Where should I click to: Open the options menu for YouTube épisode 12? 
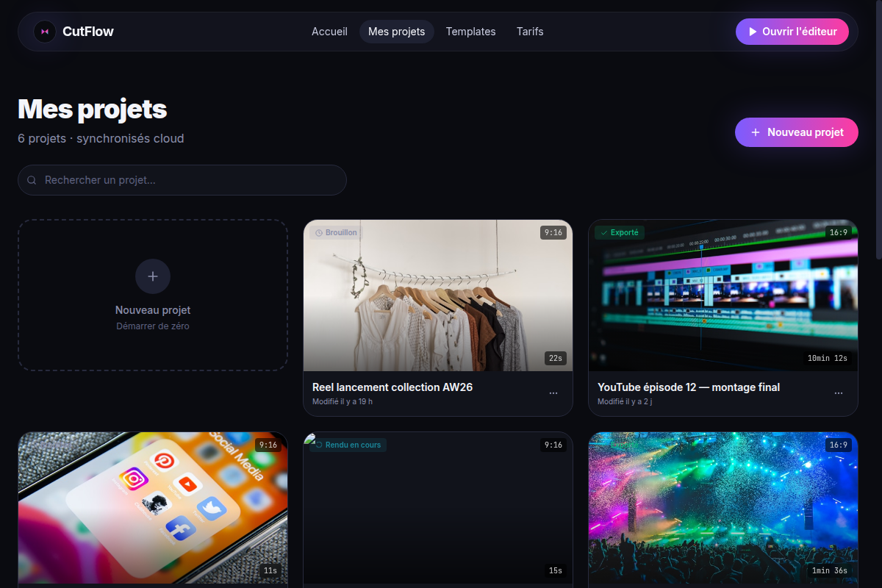click(839, 393)
